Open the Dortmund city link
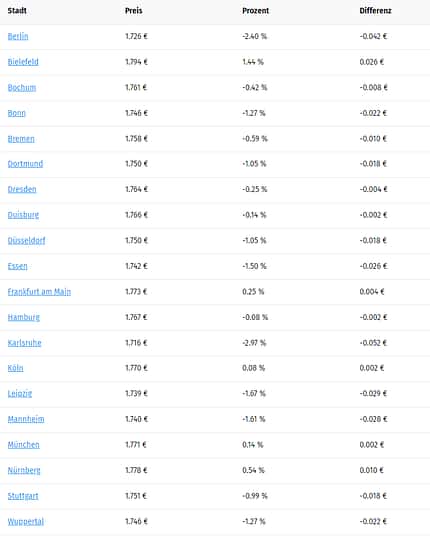This screenshot has width=430, height=541. coord(25,164)
